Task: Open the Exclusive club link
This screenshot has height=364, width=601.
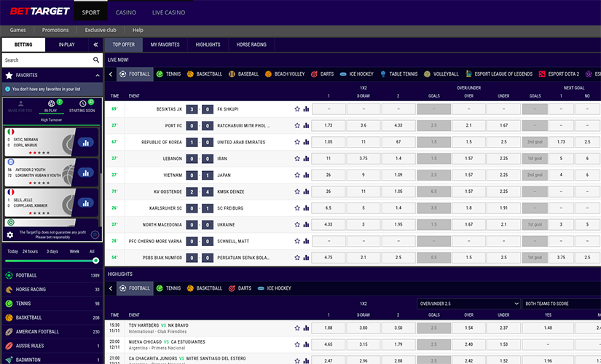Action: [101, 30]
